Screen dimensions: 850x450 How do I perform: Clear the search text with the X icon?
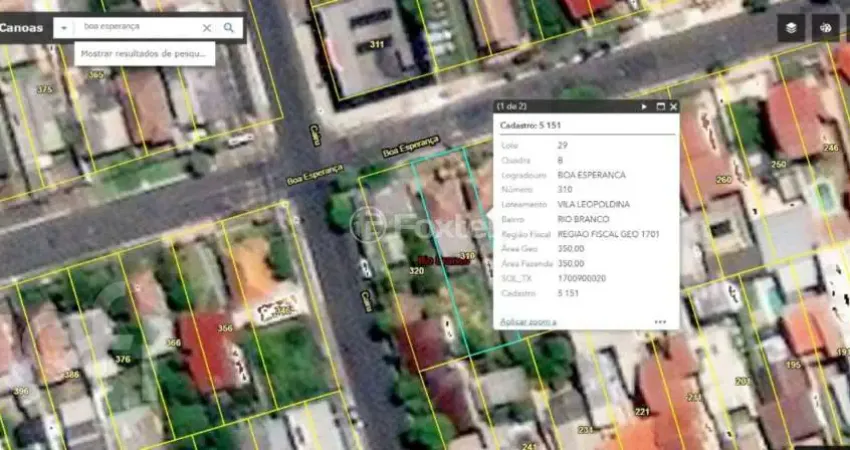tap(207, 28)
